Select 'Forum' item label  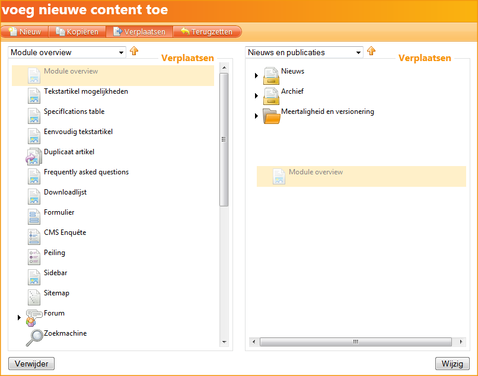click(x=54, y=313)
